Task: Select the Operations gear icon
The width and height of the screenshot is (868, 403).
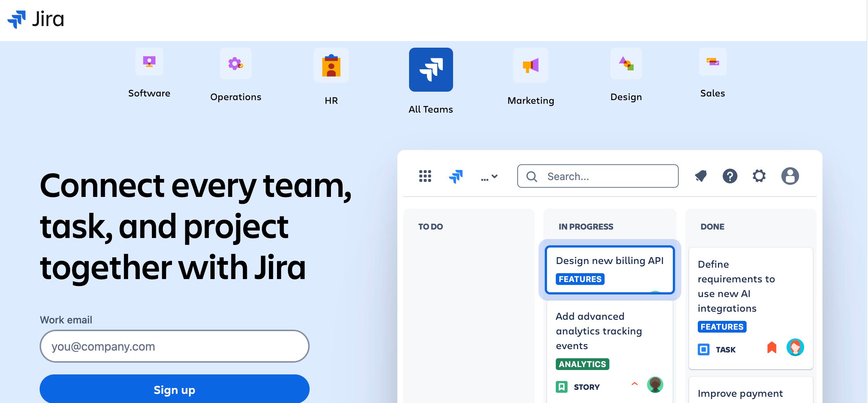Action: (236, 63)
